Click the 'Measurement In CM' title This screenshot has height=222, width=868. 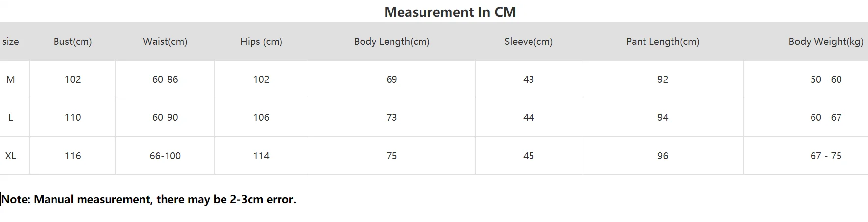point(450,12)
